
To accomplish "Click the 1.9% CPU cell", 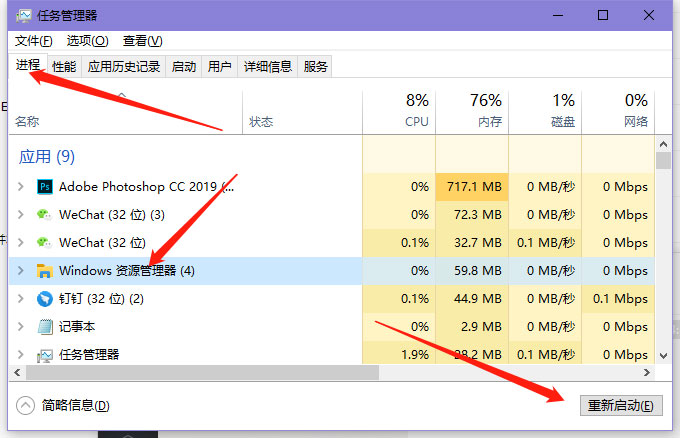I will [399, 354].
